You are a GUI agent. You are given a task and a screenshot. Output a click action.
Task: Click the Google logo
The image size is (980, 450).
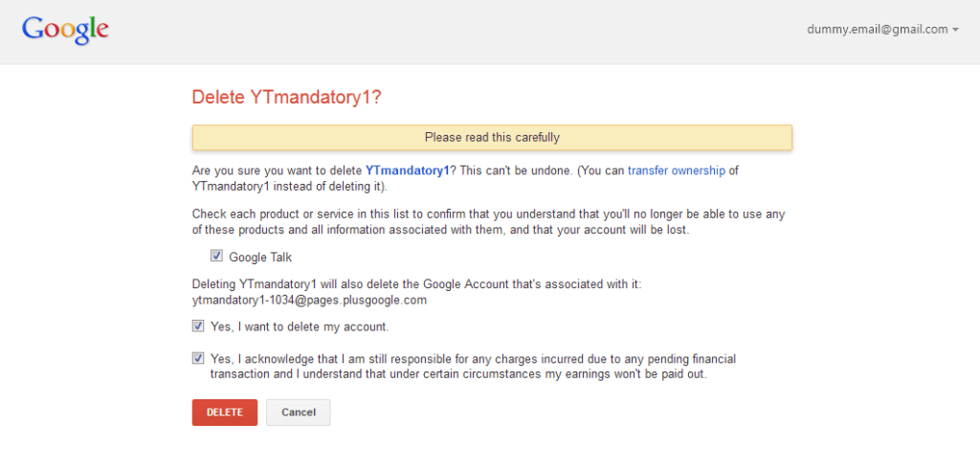tap(66, 30)
